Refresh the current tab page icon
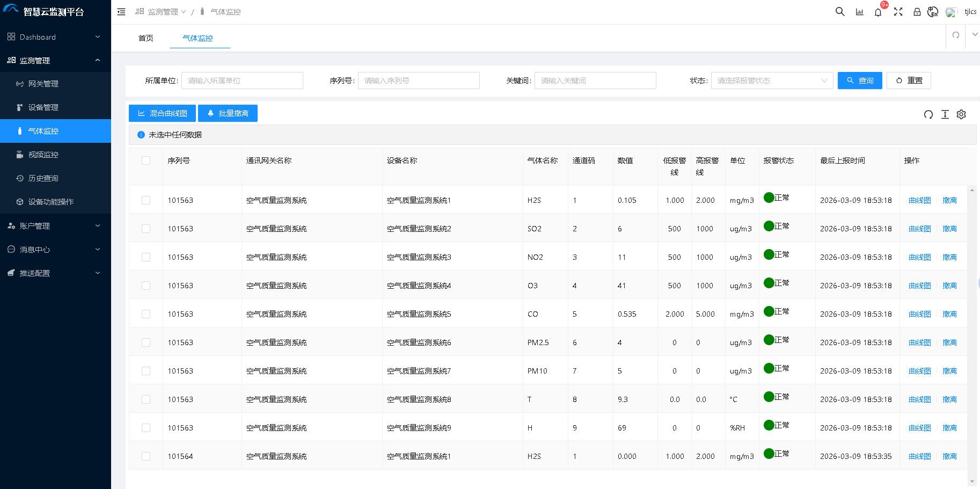The image size is (980, 489). coord(955,35)
